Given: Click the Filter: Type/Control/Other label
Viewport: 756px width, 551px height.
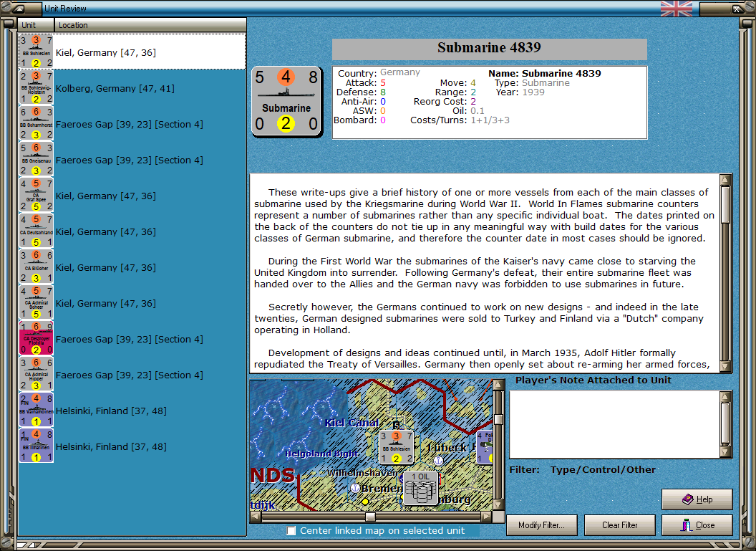Looking at the screenshot, I should coord(583,469).
